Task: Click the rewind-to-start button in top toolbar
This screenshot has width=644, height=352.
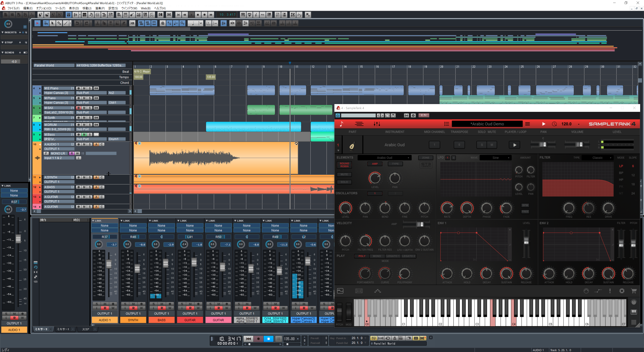Action: point(178,15)
